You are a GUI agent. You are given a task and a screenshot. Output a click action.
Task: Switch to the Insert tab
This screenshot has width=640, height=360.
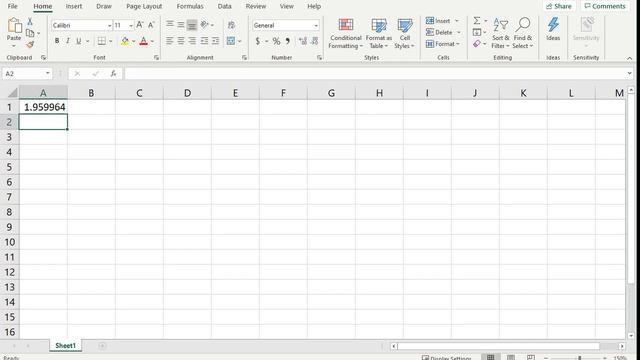pos(74,6)
